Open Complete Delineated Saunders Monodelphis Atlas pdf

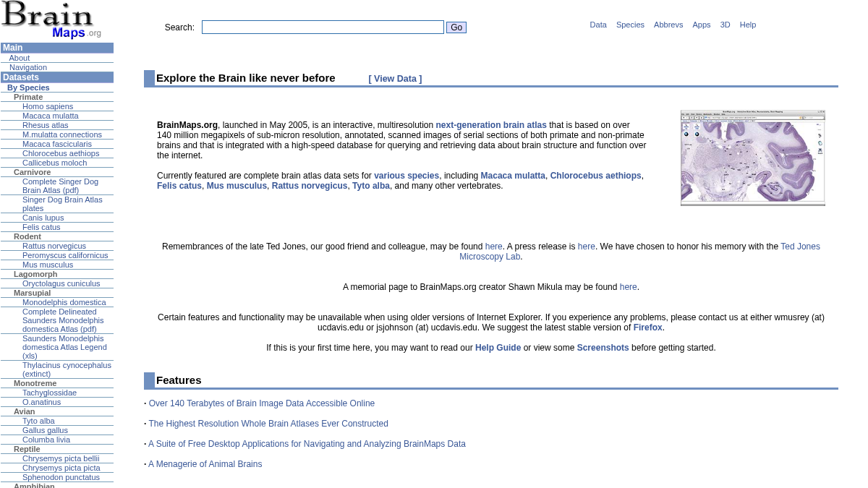pyautogui.click(x=63, y=320)
